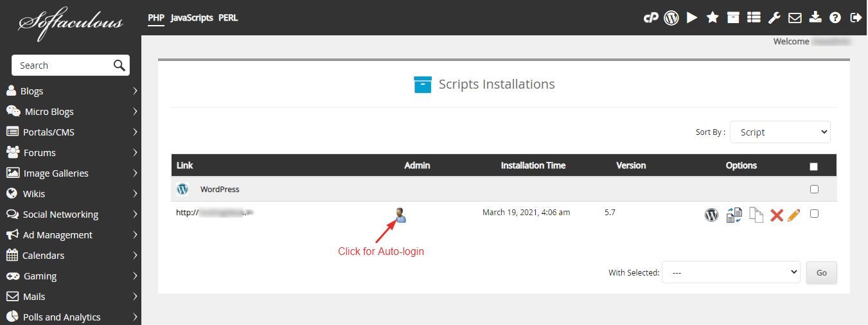Tick the checkbox for the 5.7 installation

tap(814, 214)
